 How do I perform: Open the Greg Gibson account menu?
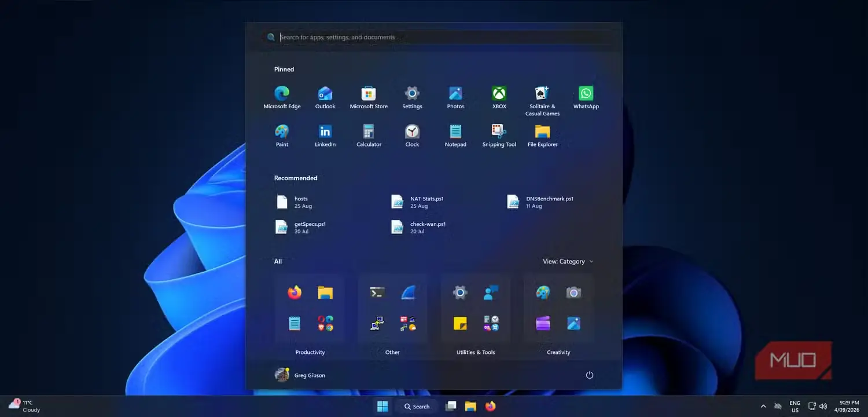pyautogui.click(x=300, y=375)
